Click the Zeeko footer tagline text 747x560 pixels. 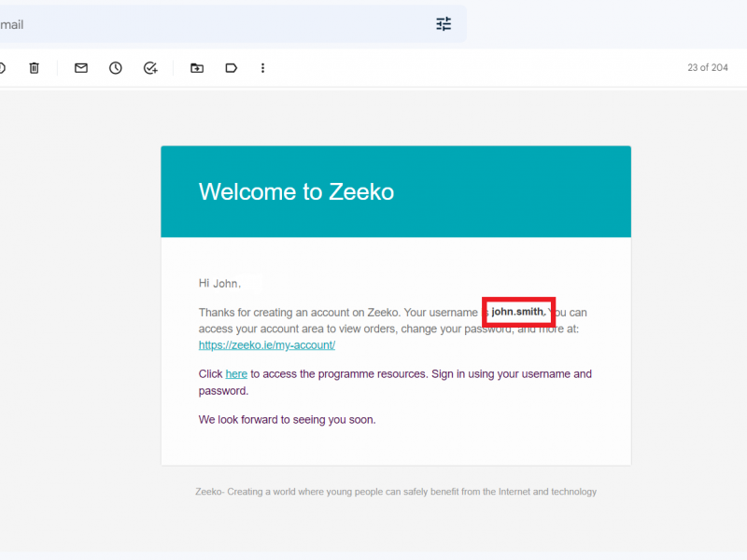[395, 492]
